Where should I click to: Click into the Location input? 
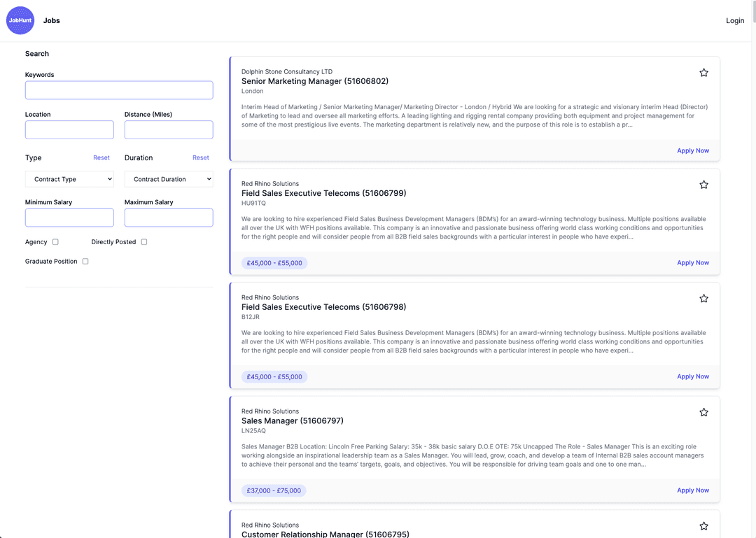click(x=69, y=129)
